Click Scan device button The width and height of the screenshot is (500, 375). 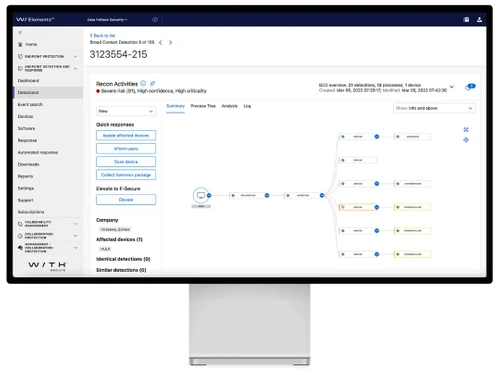pos(126,162)
